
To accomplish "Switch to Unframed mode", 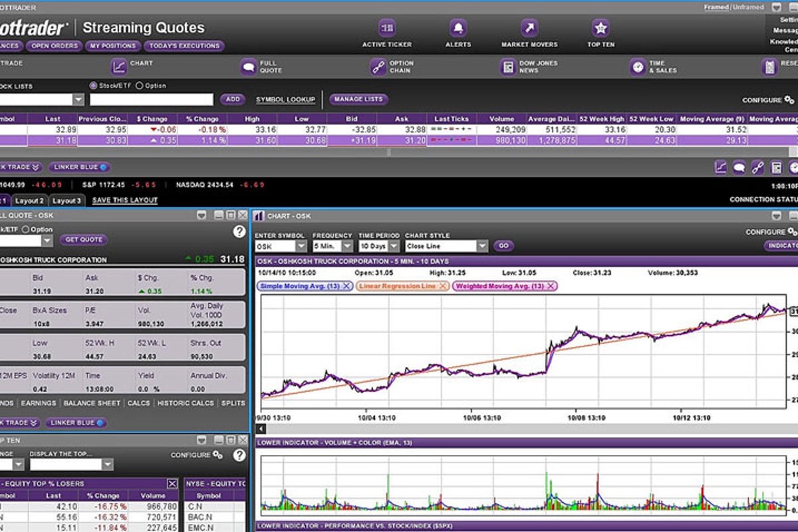I will click(747, 7).
